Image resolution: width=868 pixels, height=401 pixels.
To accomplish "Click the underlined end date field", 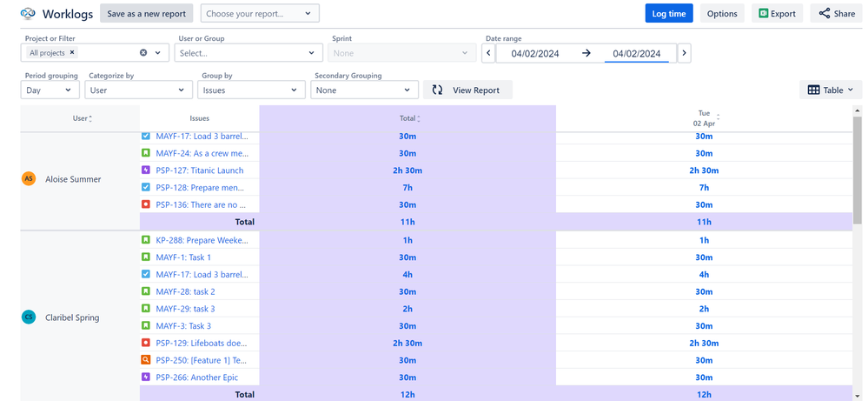I will [636, 53].
